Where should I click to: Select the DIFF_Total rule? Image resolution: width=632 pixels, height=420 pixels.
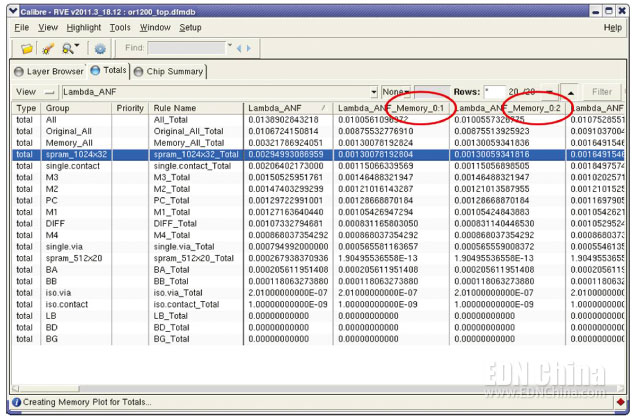tap(175, 224)
